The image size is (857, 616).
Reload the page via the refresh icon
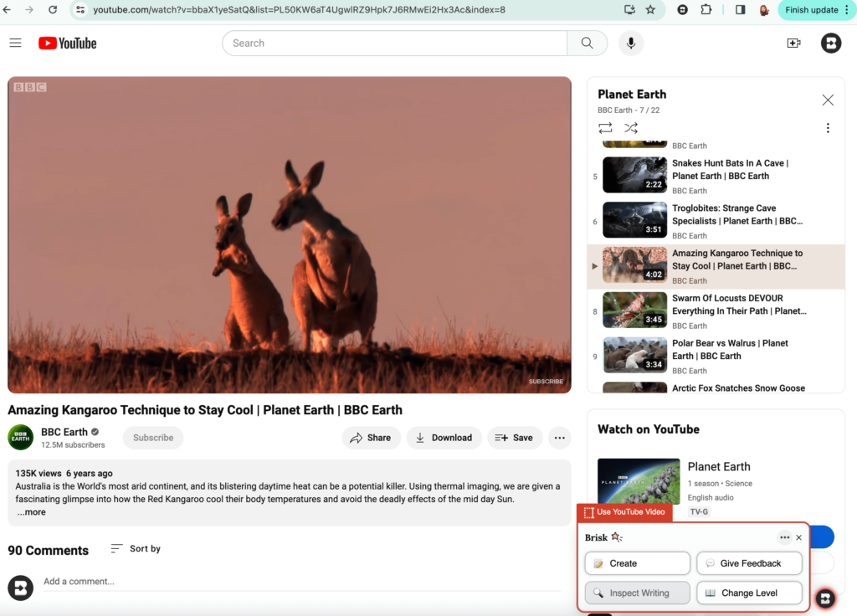click(53, 11)
